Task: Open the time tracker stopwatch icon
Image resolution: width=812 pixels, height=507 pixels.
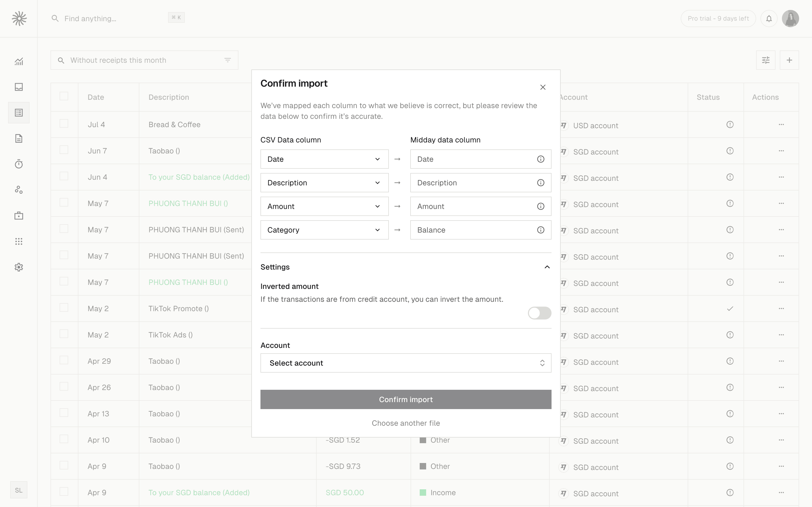Action: 19,164
